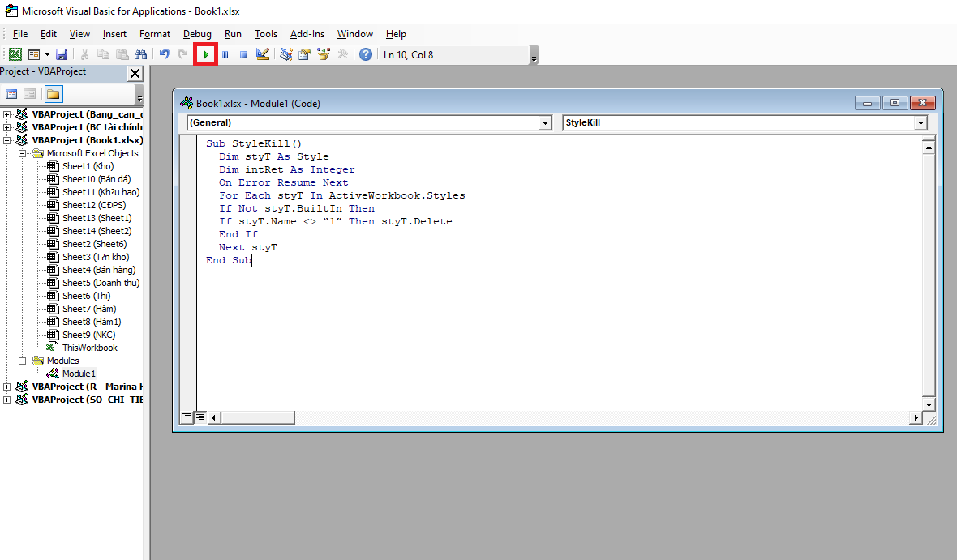Open the (General) object dropdown
The image size is (957, 560).
[545, 123]
